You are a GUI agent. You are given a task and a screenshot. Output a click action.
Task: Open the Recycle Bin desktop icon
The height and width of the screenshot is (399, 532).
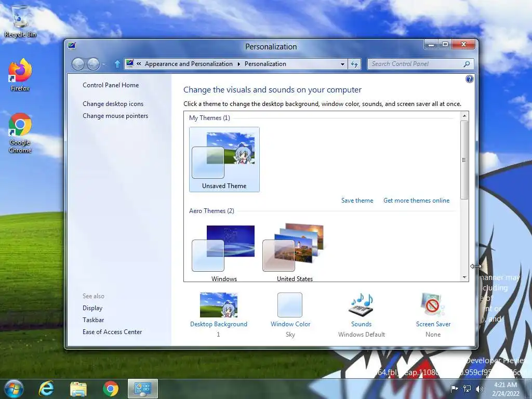pyautogui.click(x=20, y=21)
